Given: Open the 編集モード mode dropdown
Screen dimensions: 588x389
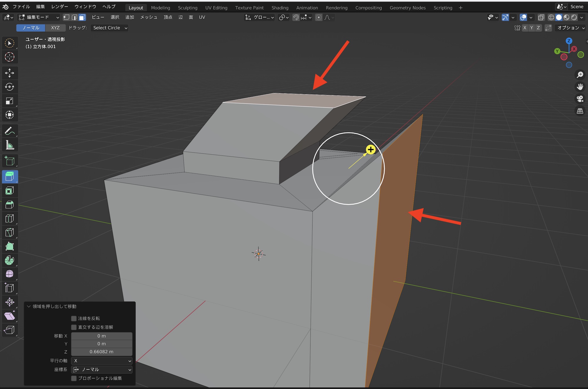Looking at the screenshot, I should coord(39,17).
